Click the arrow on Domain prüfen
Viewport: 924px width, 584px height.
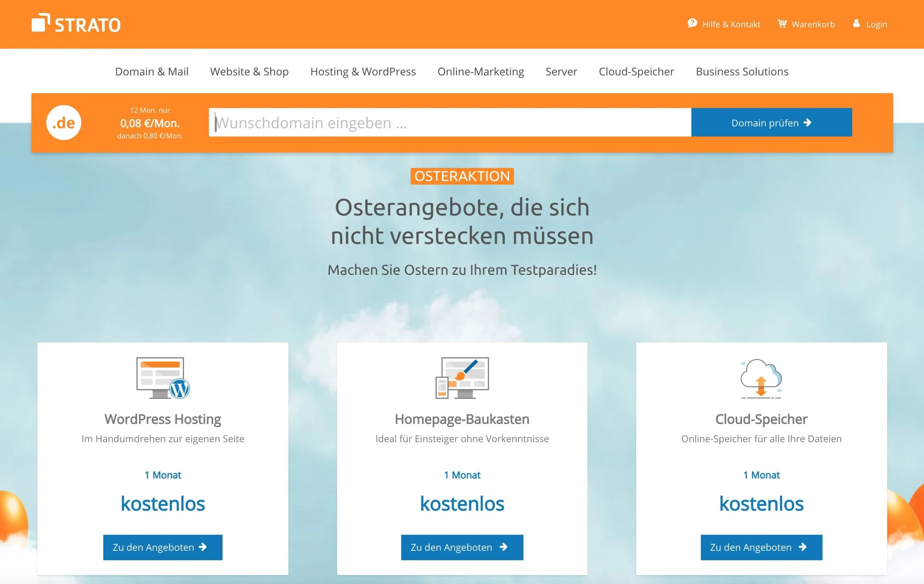point(808,122)
